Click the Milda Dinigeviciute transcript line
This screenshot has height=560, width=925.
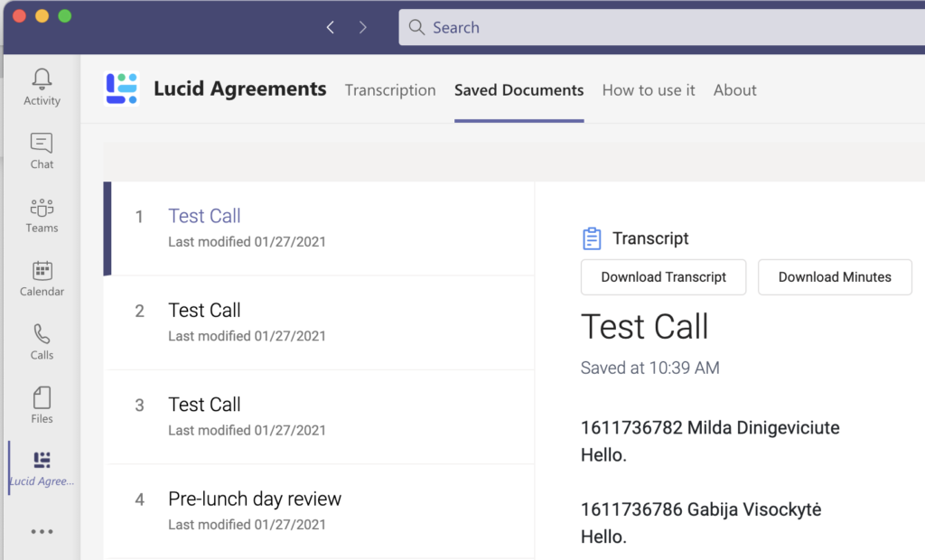tap(710, 428)
